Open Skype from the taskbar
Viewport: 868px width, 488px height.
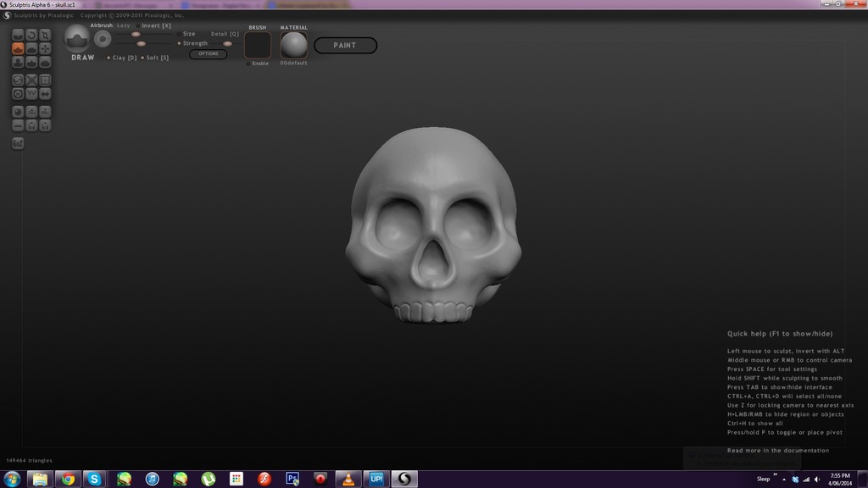click(x=95, y=480)
